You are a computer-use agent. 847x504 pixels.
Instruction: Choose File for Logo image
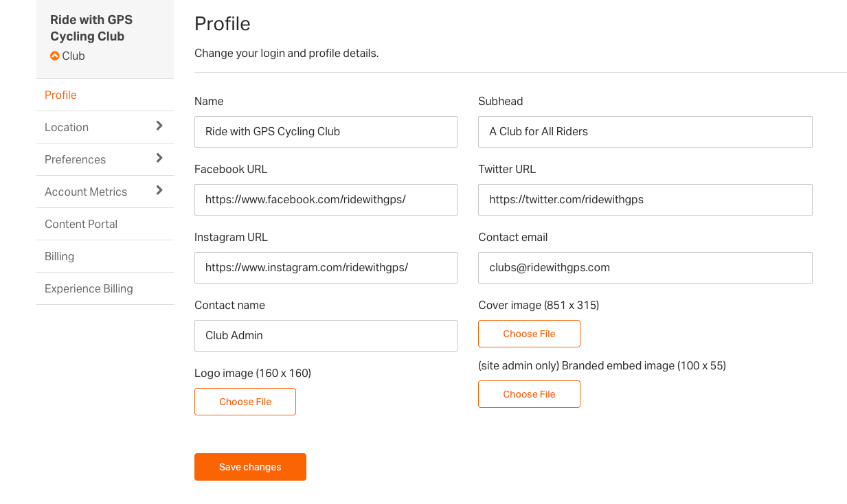(245, 402)
